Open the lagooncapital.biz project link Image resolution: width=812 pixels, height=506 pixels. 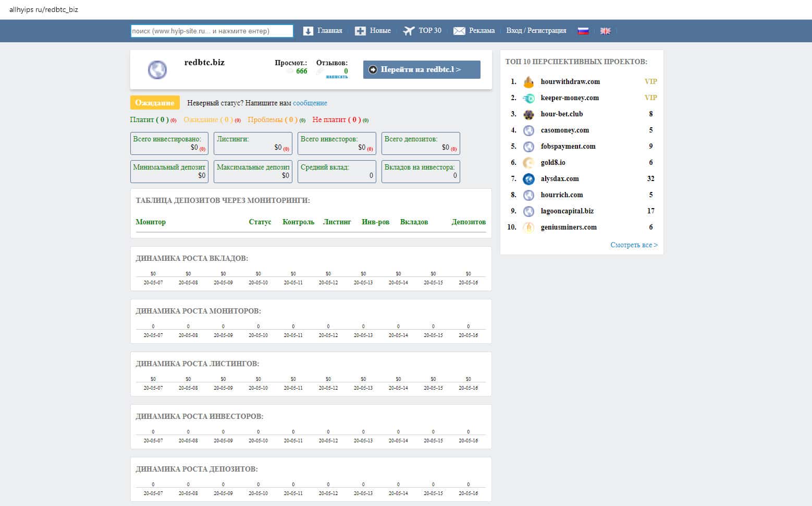point(567,211)
